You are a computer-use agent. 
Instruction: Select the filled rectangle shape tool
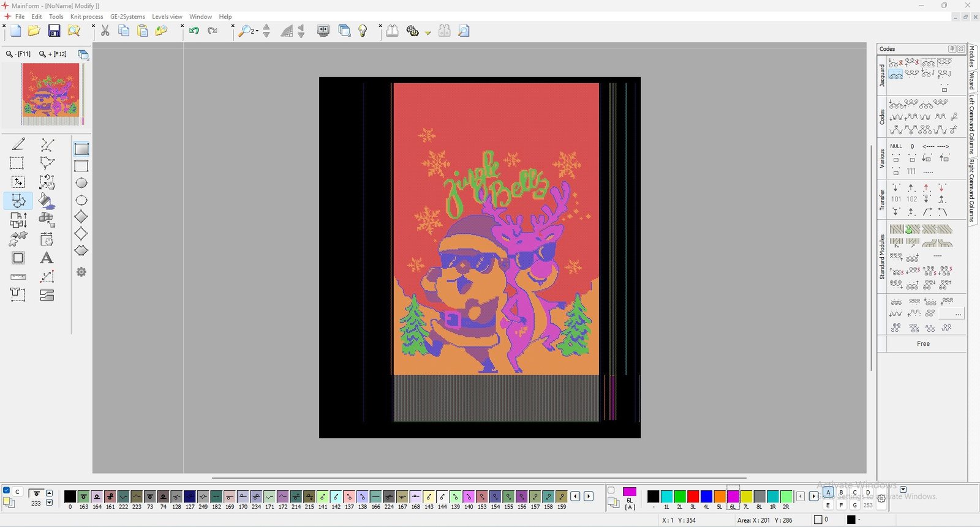click(81, 149)
